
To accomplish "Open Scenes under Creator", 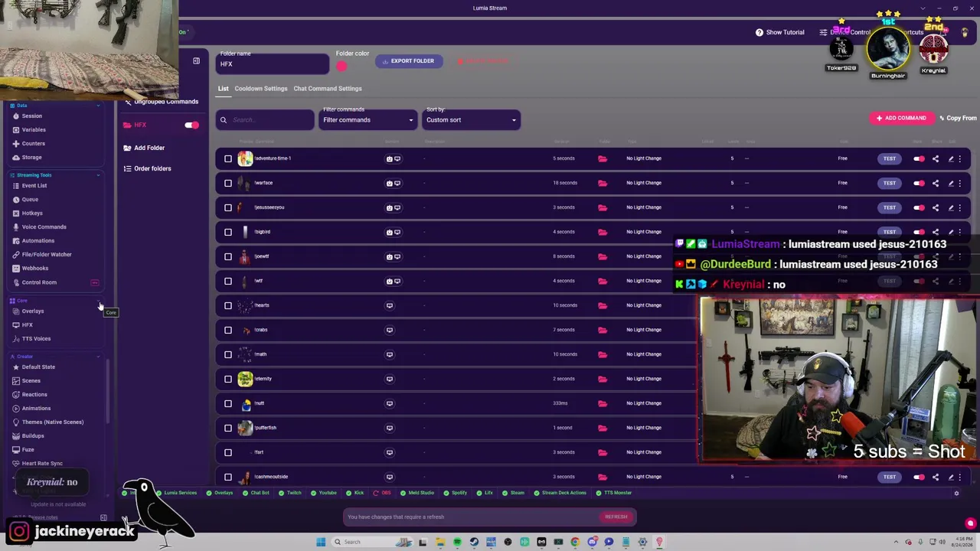I will tap(31, 380).
